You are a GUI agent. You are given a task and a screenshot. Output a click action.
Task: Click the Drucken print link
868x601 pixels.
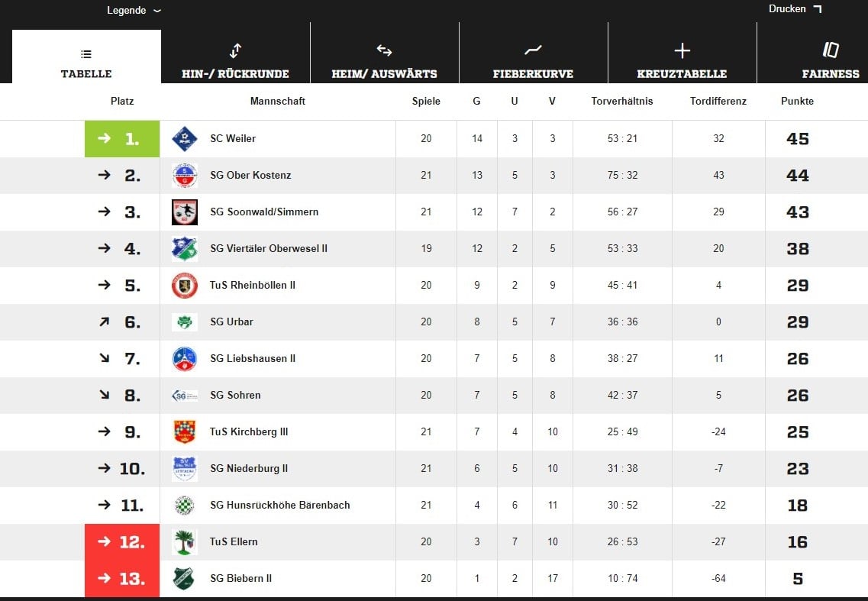(787, 9)
